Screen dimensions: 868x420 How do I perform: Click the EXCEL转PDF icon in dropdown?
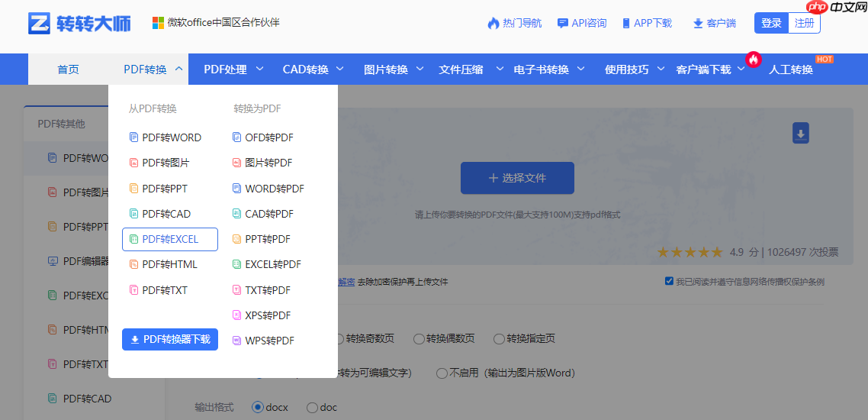point(237,265)
